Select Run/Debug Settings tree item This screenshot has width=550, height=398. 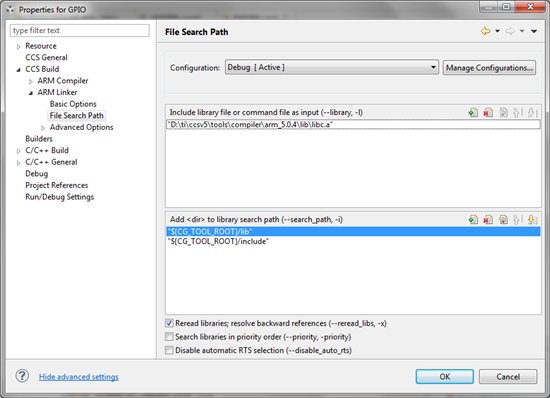(x=60, y=197)
